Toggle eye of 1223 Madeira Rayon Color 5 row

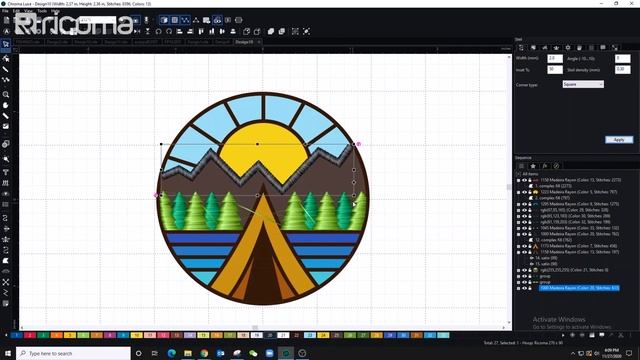coord(524,192)
